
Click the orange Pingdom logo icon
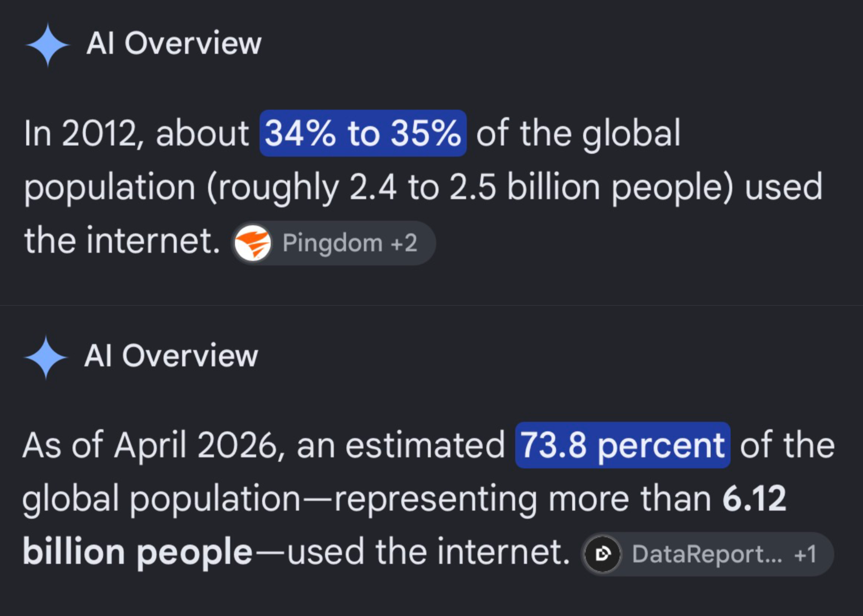(x=253, y=243)
